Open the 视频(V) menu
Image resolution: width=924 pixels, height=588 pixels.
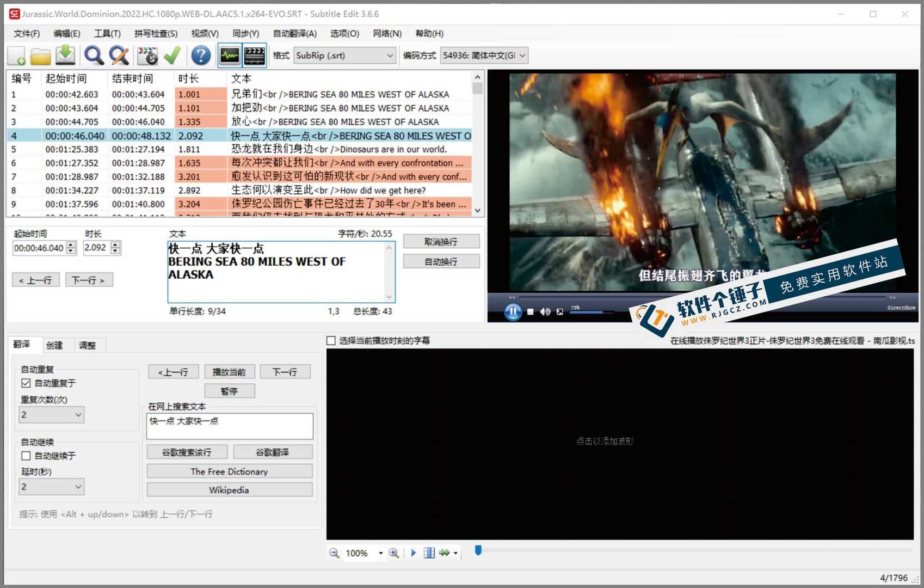point(205,34)
